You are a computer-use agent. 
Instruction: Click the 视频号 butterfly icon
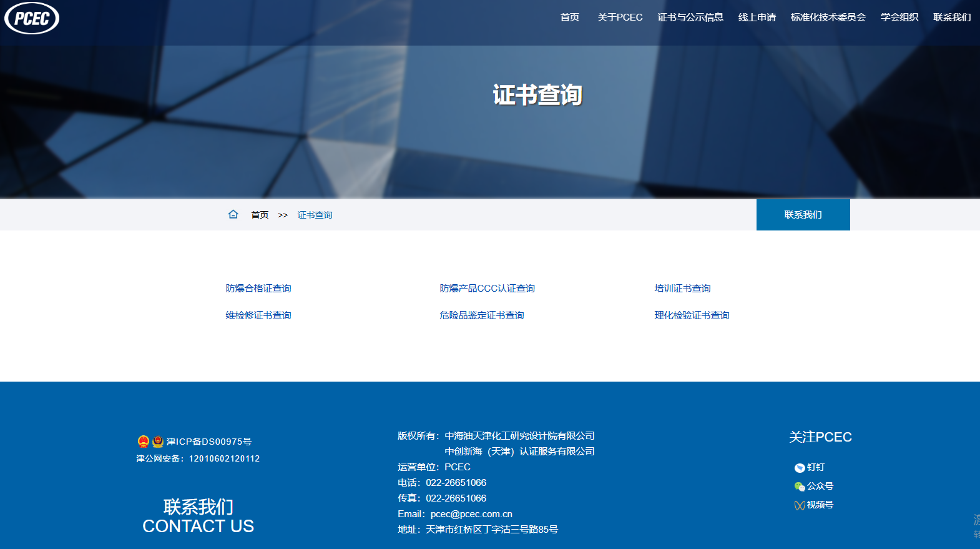(x=800, y=505)
